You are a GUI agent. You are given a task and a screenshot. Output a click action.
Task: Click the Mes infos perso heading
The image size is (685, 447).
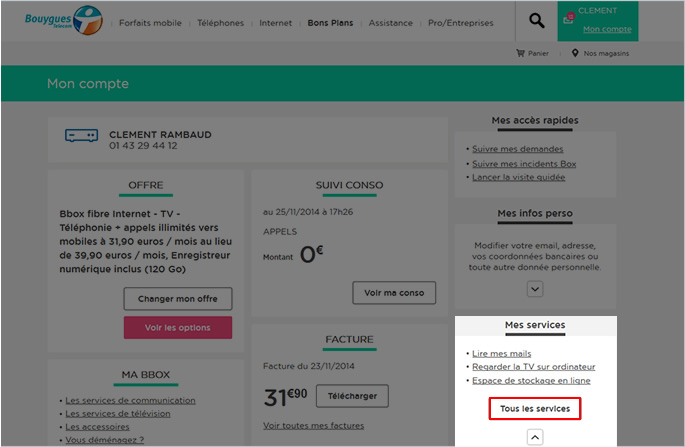pos(535,213)
